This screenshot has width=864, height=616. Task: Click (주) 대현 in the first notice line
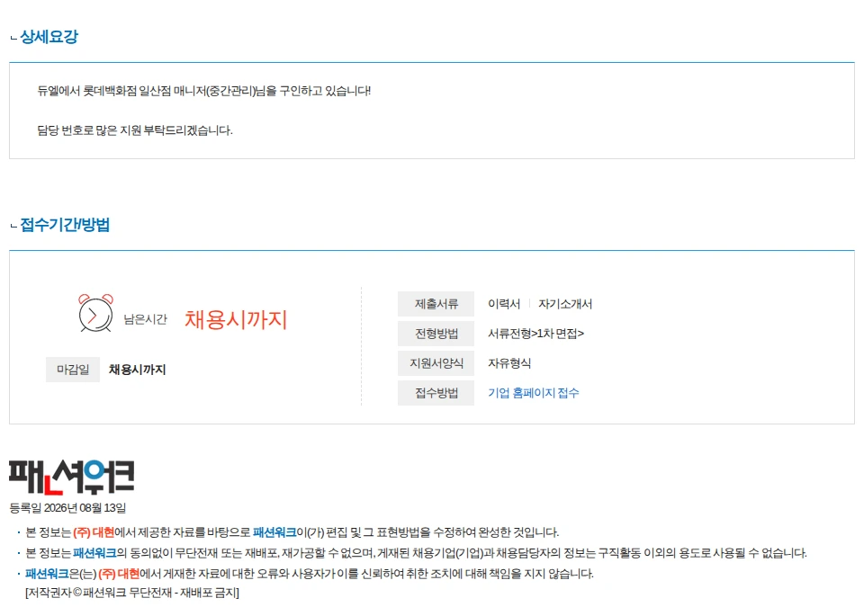click(x=94, y=532)
